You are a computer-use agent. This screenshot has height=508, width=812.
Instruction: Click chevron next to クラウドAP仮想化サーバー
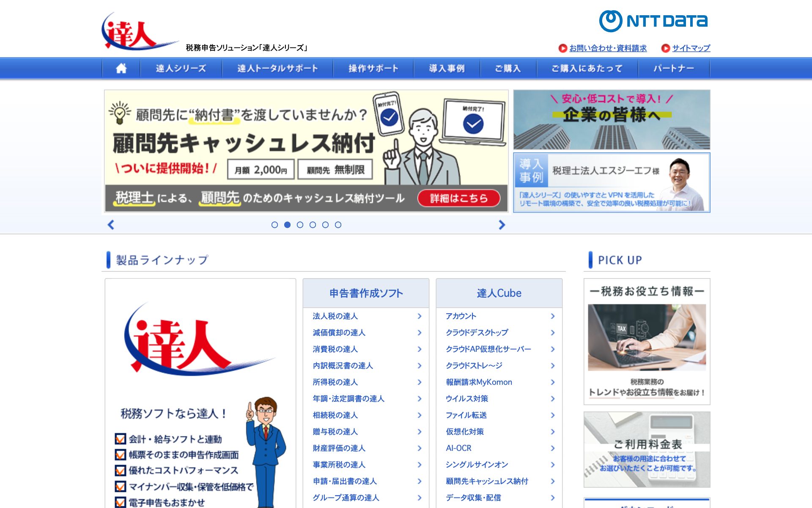553,349
